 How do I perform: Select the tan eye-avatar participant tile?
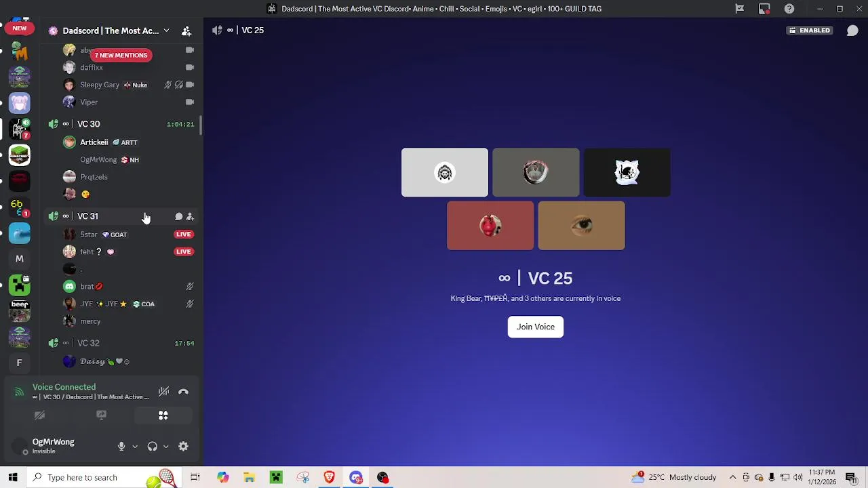coord(581,226)
